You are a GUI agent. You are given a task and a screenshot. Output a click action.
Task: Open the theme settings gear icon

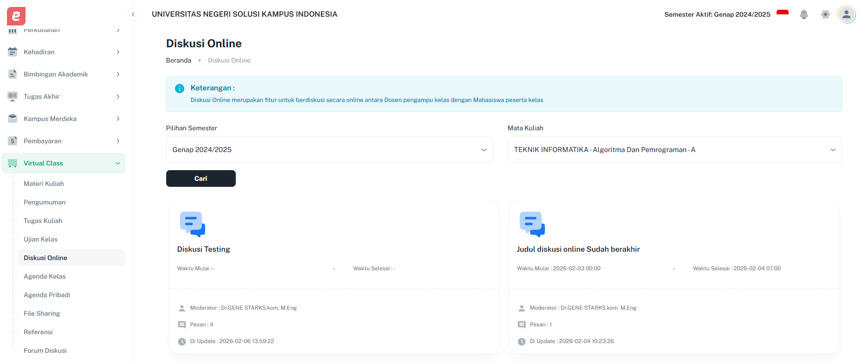(x=825, y=14)
